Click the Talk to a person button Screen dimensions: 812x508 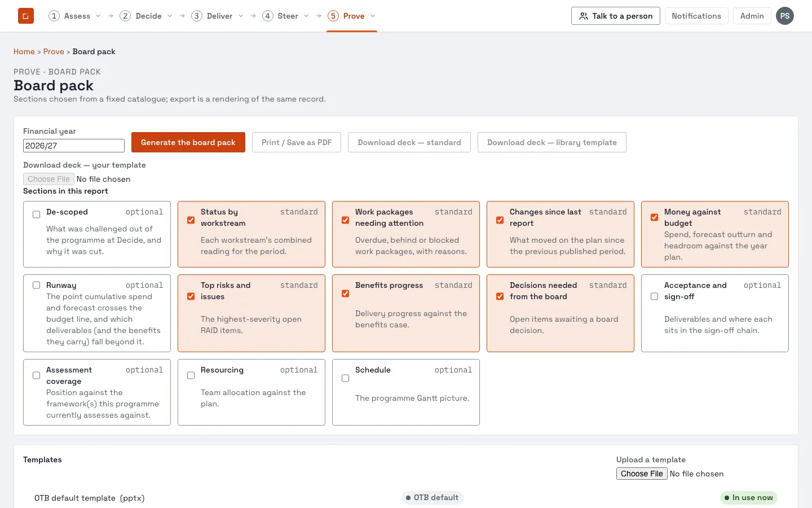click(616, 16)
